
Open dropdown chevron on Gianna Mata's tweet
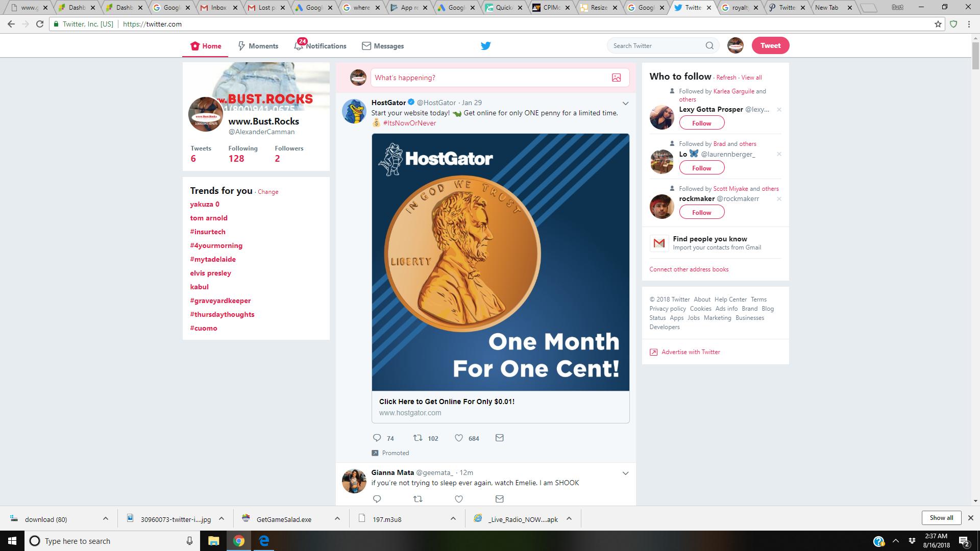coord(625,473)
